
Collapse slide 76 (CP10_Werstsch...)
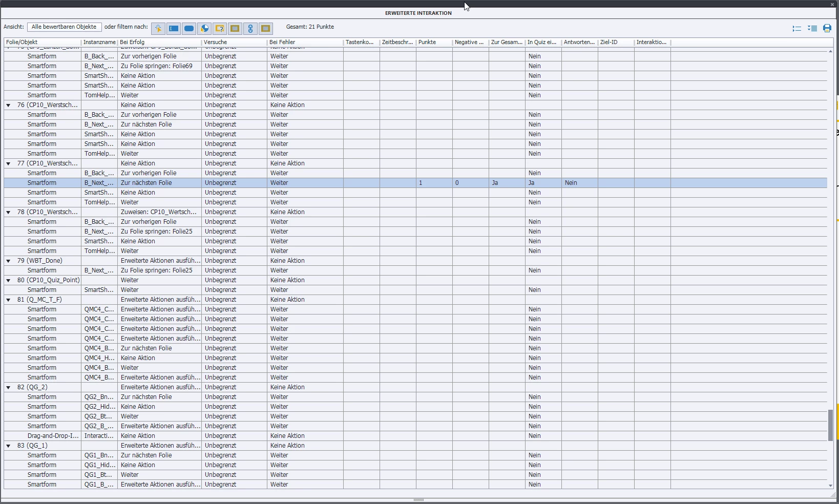(8, 105)
